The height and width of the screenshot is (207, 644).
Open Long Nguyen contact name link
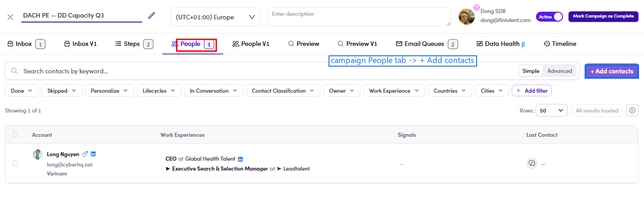point(63,154)
